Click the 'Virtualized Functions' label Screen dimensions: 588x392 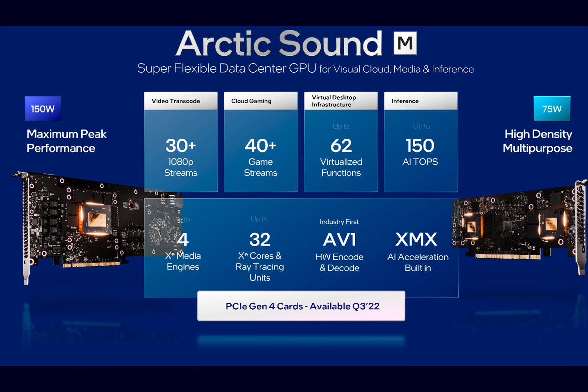(x=341, y=167)
